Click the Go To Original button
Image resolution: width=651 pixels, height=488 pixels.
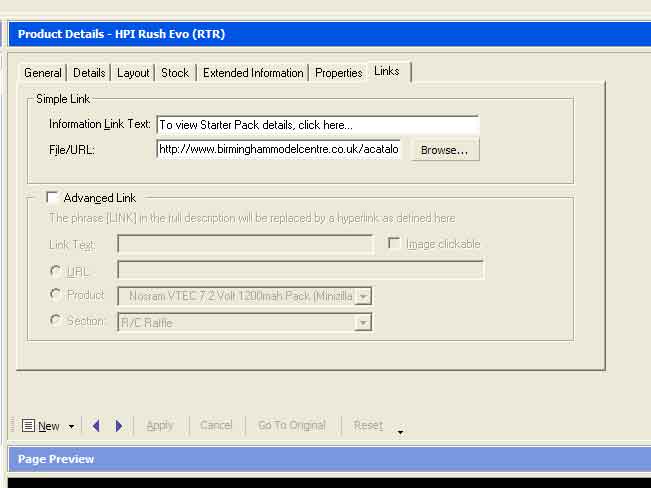tap(292, 425)
